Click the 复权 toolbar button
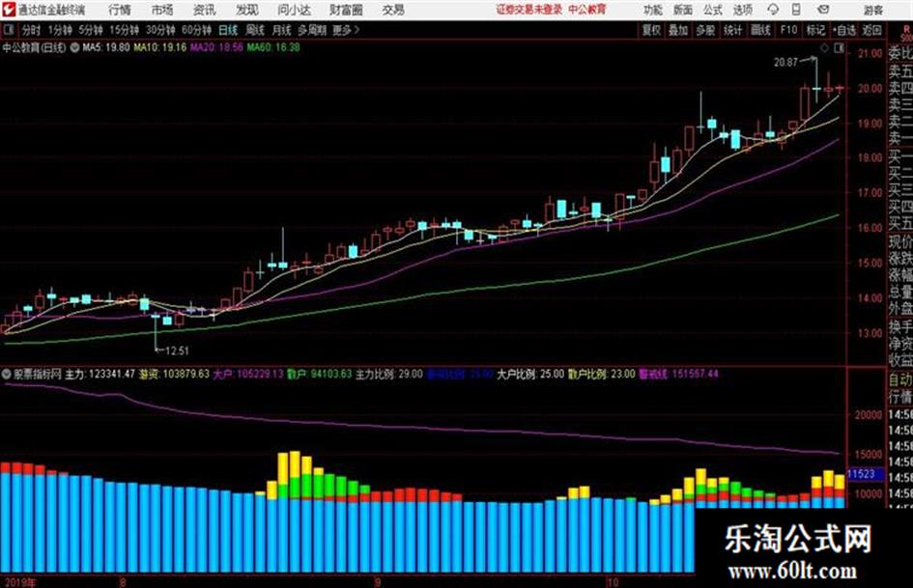The height and width of the screenshot is (588, 913). tap(651, 30)
